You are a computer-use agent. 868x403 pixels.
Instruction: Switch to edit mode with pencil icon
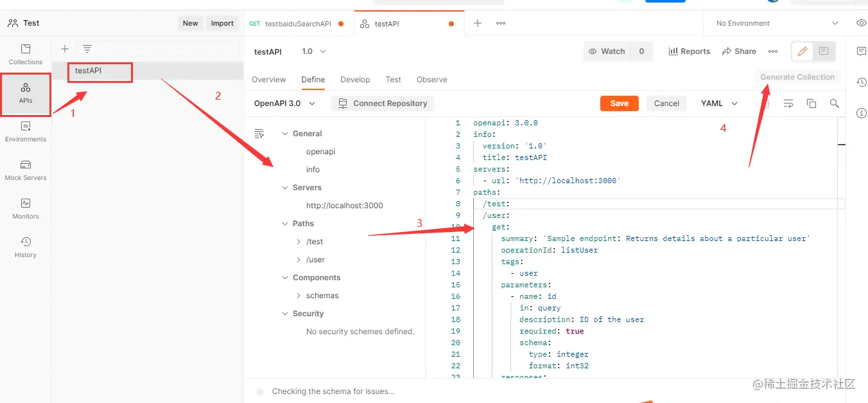(802, 51)
